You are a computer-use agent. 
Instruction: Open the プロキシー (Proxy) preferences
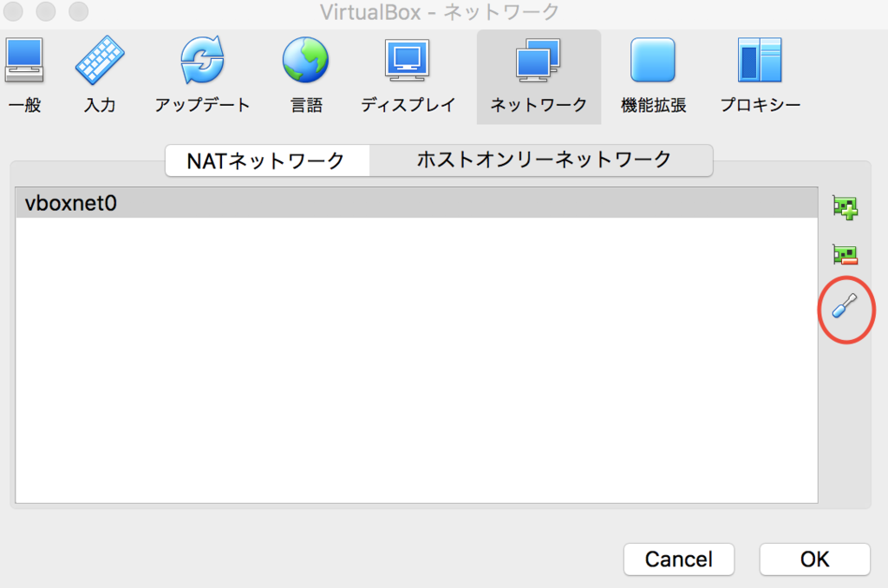point(760,75)
